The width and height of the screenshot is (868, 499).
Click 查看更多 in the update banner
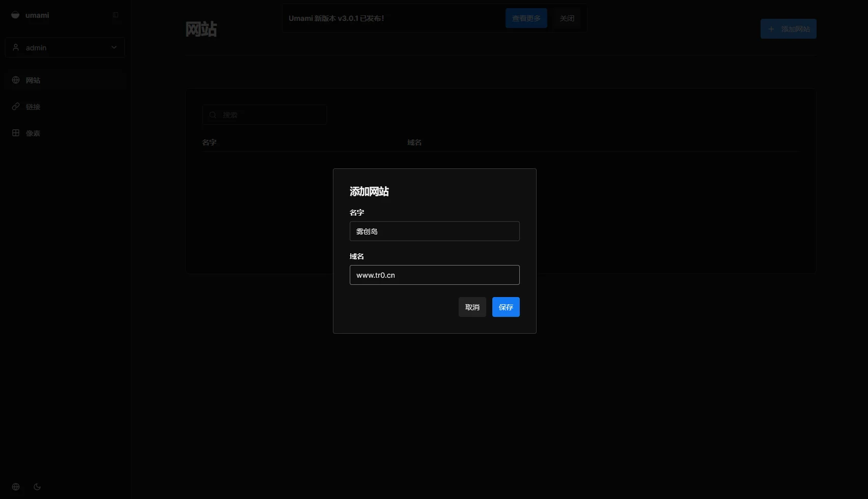[x=526, y=18]
